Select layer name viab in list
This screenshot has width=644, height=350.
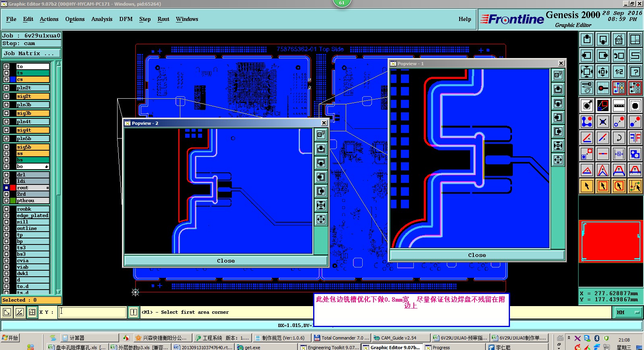(33, 267)
